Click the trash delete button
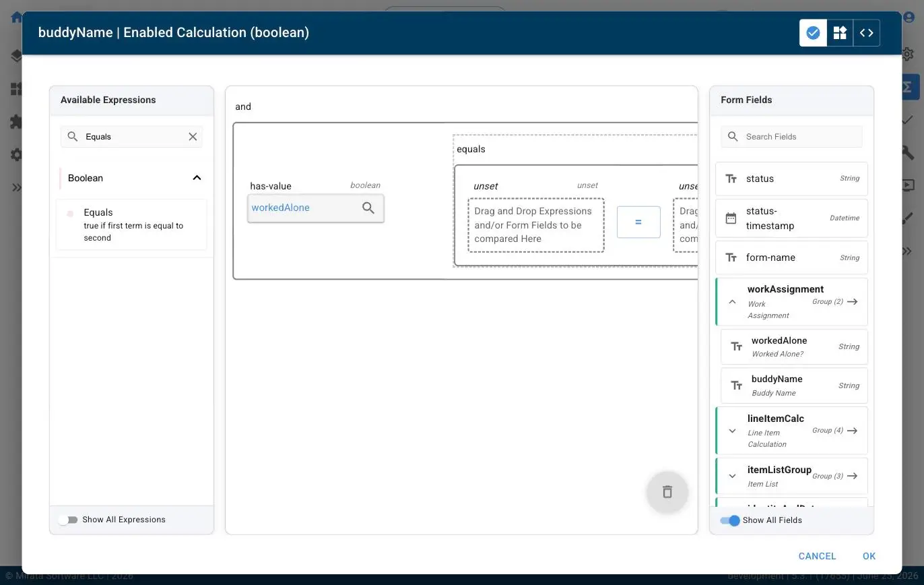The width and height of the screenshot is (924, 585). tap(667, 492)
